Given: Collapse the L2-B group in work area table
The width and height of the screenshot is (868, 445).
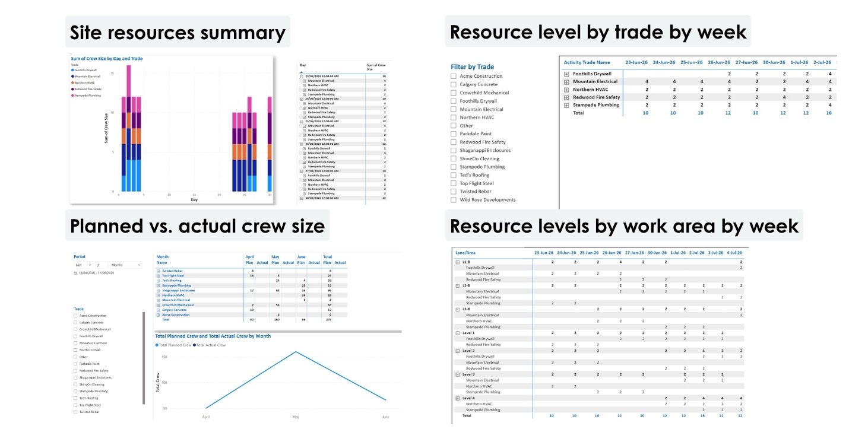Looking at the screenshot, I should pos(458,285).
